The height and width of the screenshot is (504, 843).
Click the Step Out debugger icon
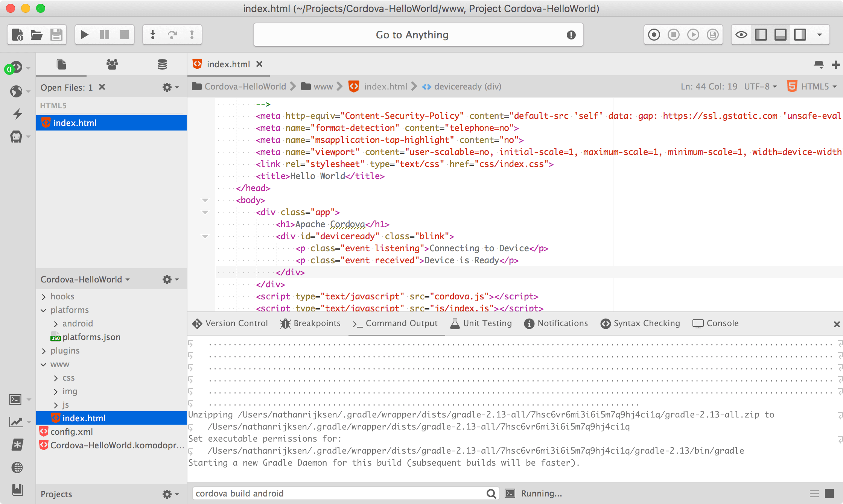(x=192, y=35)
